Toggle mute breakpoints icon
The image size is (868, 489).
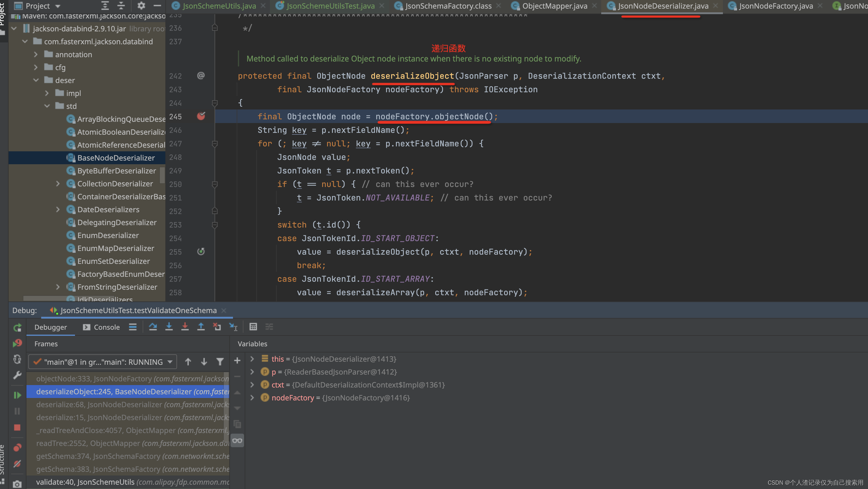[x=17, y=464]
